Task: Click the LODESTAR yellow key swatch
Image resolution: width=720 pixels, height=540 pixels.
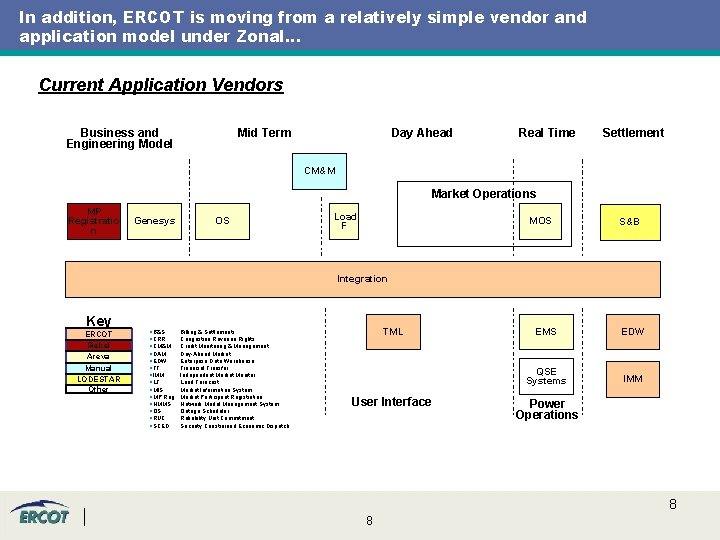Action: click(x=99, y=379)
